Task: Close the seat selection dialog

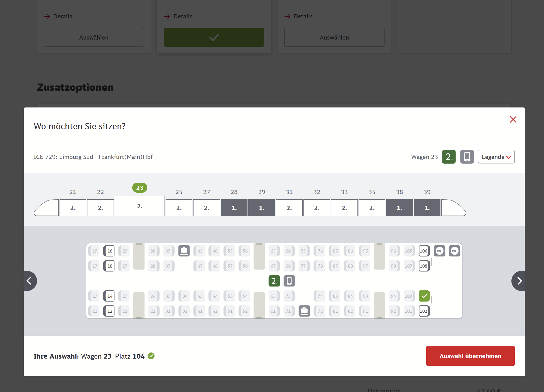Action: pyautogui.click(x=513, y=119)
